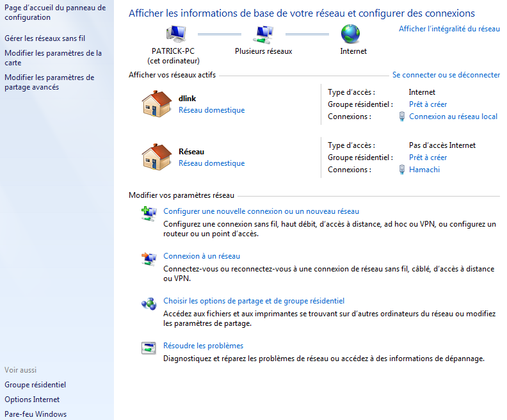Open Modifier les paramètres de la carte
507x420 pixels.
[x=53, y=58]
